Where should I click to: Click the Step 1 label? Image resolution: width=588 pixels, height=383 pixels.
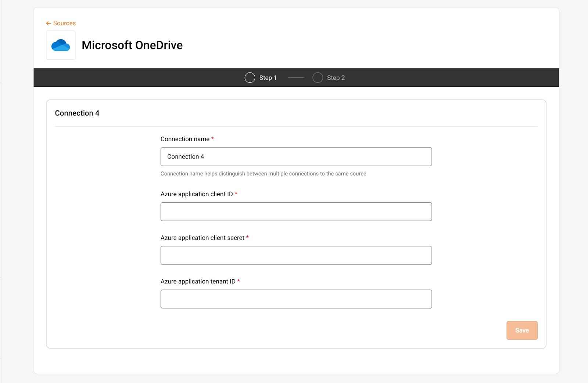268,78
